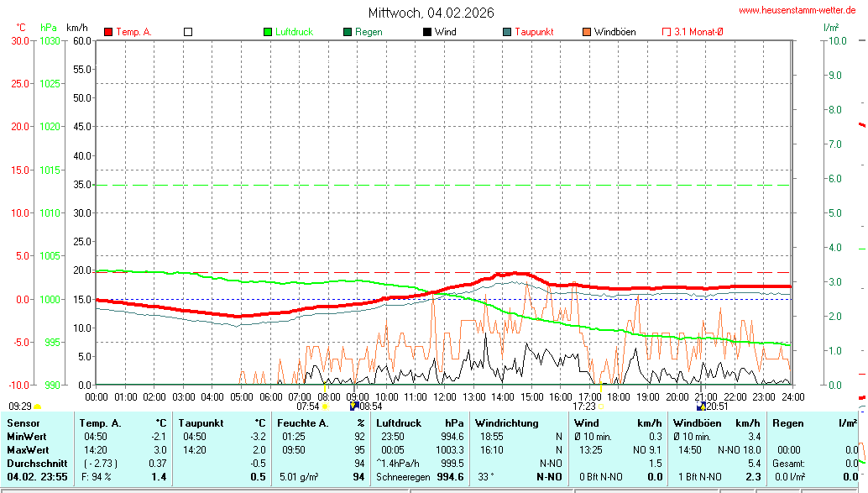Click the dark green Regen legend square
Viewport: 868px width, 493px height.
click(348, 32)
